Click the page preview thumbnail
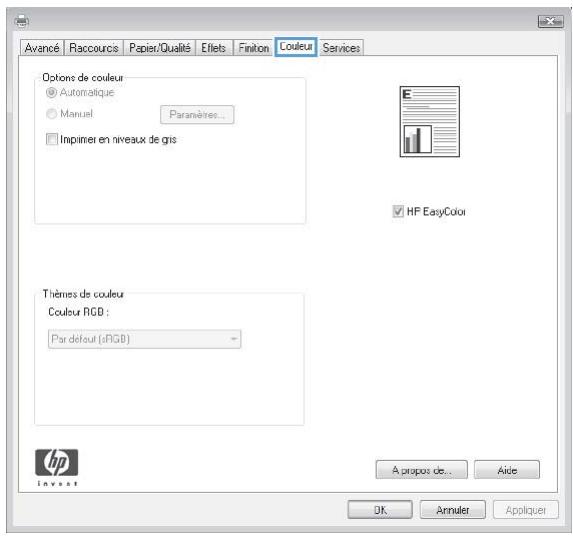This screenshot has height=537, width=573. click(x=430, y=121)
